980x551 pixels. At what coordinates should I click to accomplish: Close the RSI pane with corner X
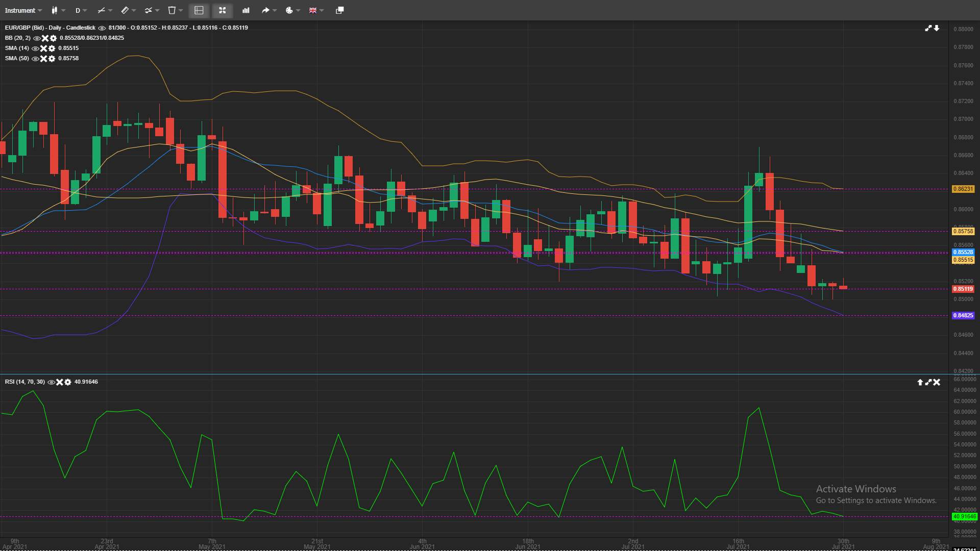pos(937,382)
